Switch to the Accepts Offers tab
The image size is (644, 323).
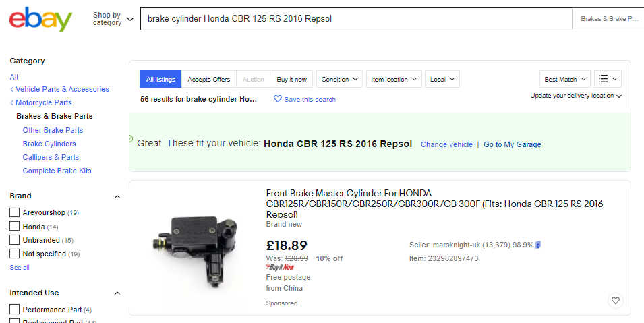[208, 79]
